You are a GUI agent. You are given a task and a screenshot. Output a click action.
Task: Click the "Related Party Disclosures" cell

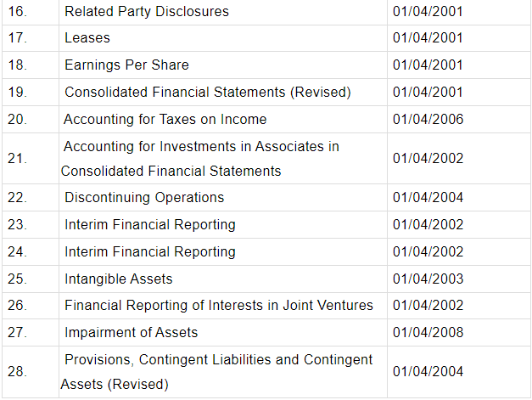pos(146,12)
